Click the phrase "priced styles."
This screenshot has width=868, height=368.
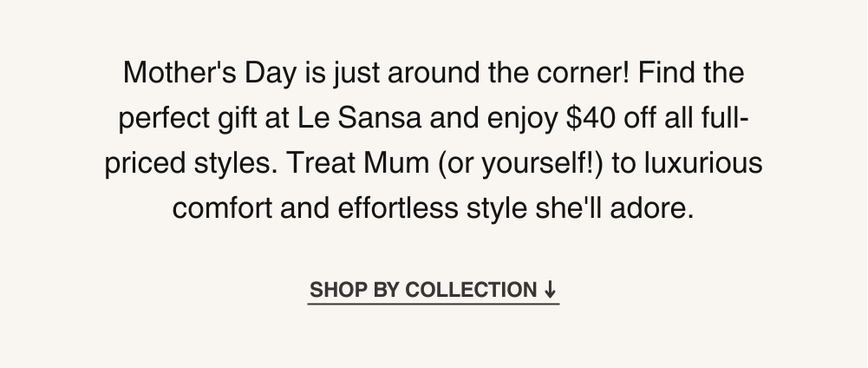tap(191, 164)
